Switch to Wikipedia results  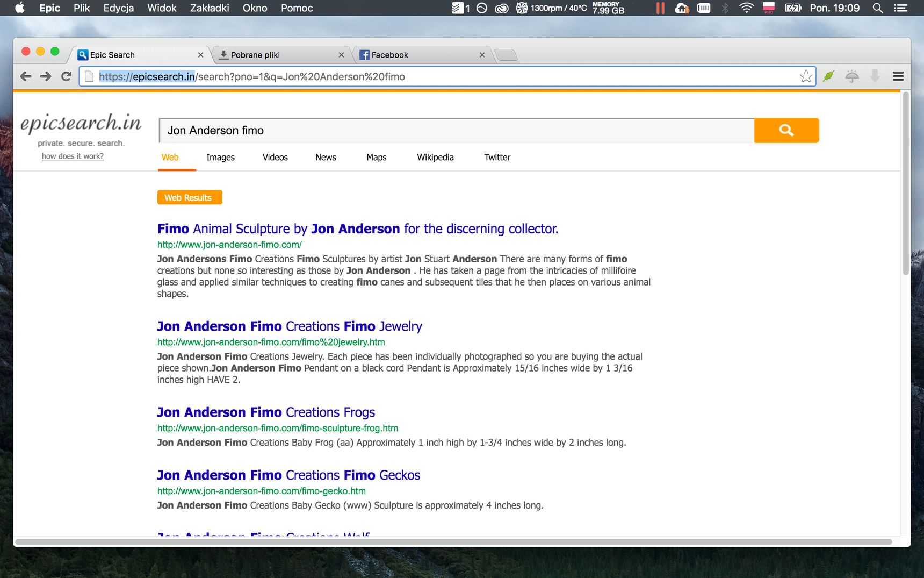tap(435, 157)
